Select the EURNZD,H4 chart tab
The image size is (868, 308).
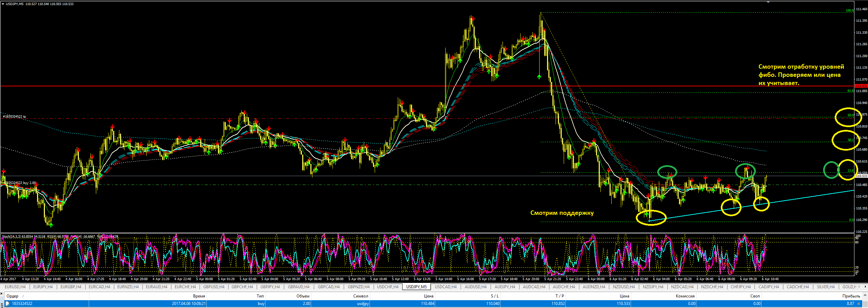(128, 287)
